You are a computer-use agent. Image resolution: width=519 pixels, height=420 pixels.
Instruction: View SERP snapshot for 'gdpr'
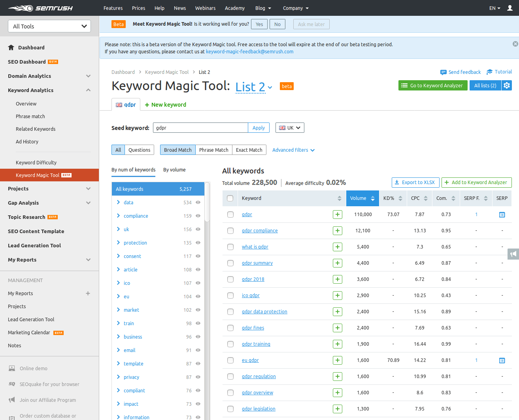click(502, 215)
